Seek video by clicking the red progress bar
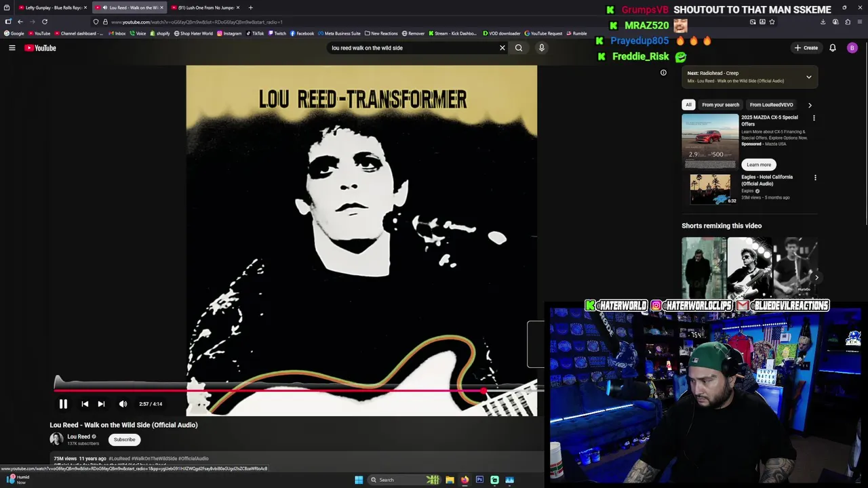This screenshot has width=868, height=488. 268,390
